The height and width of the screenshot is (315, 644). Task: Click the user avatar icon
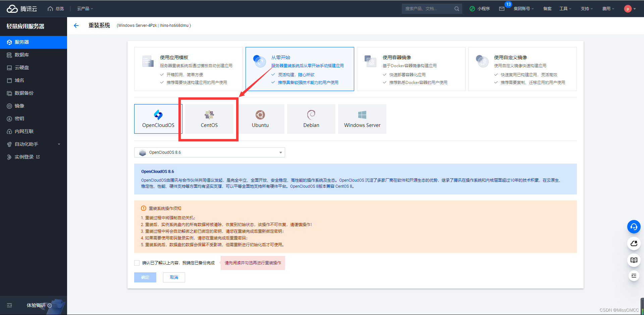tap(628, 9)
